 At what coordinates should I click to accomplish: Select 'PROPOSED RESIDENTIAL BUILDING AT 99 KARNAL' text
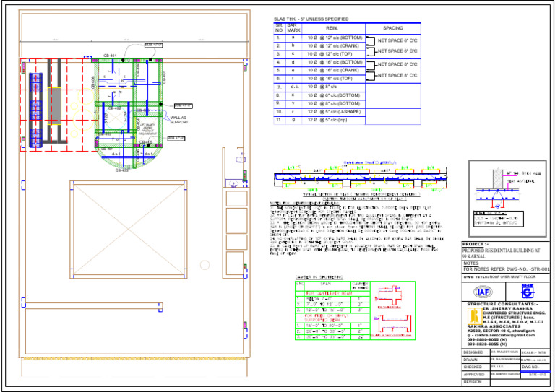pos(502,253)
